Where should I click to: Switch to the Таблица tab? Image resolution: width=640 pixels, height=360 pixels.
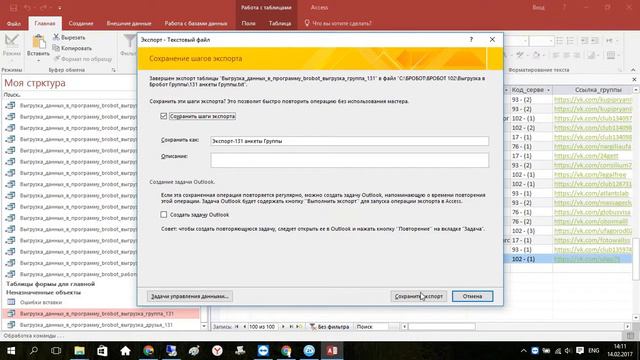(x=280, y=24)
